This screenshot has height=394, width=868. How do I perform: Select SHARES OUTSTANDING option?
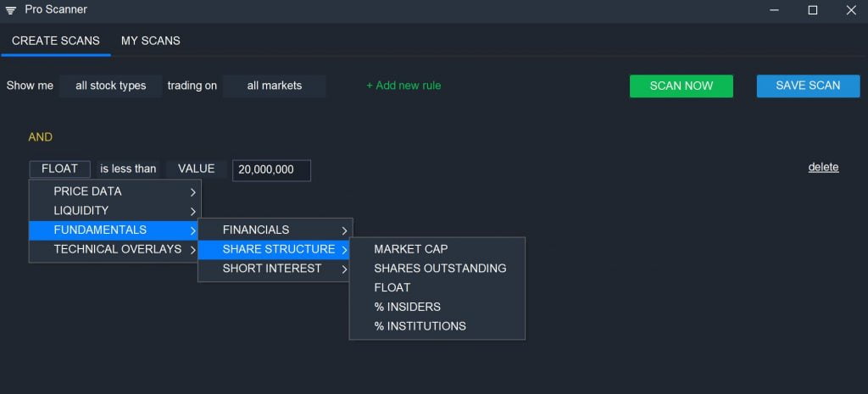click(440, 269)
